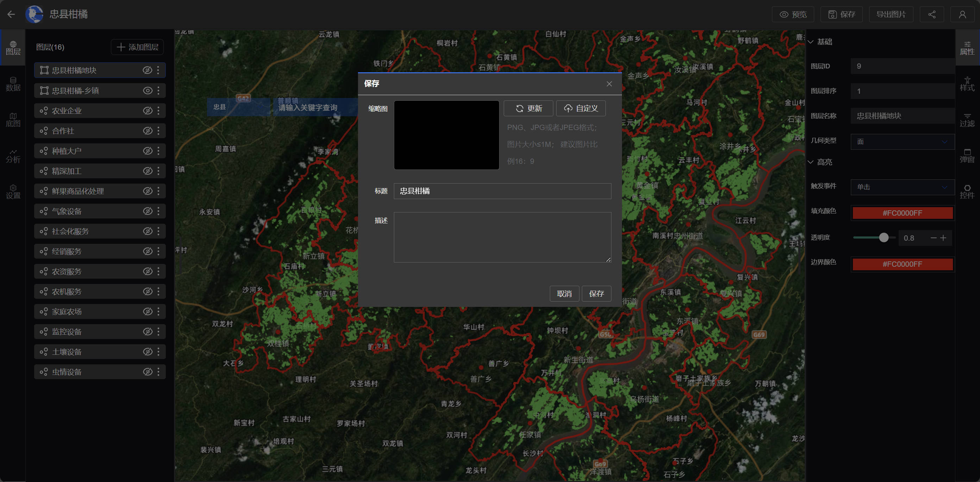The width and height of the screenshot is (980, 482).
Task: Click the 更新 thumbnail refresh button
Action: pyautogui.click(x=528, y=109)
